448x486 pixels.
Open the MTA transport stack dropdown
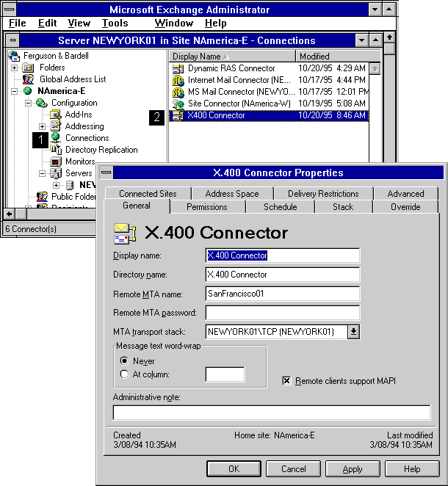pos(353,332)
